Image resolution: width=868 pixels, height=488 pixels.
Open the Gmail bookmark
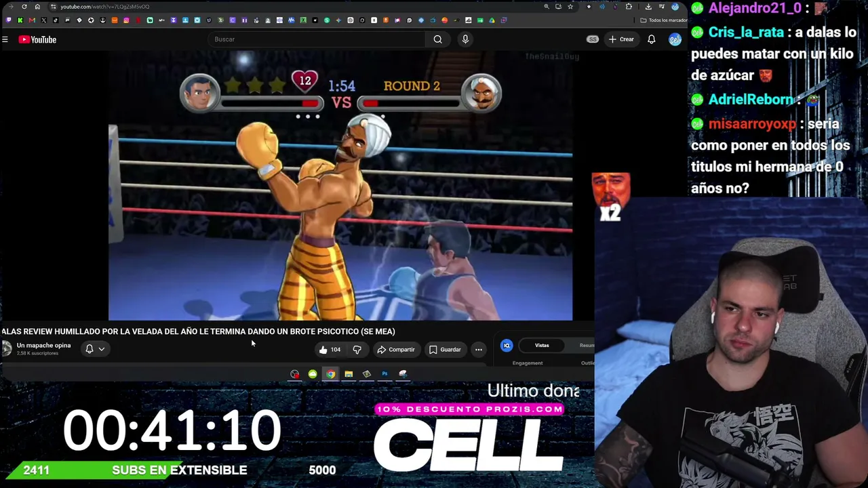pos(32,20)
